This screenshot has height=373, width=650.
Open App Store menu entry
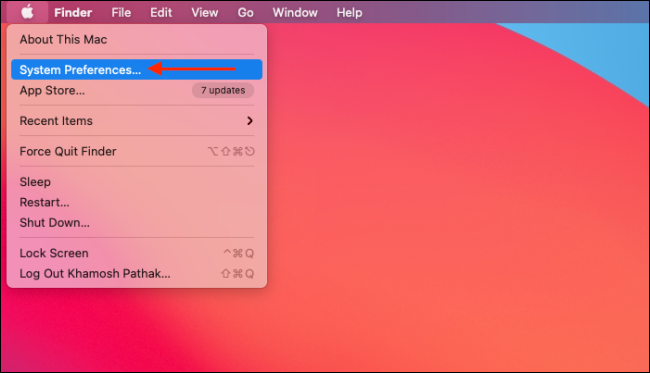137,90
